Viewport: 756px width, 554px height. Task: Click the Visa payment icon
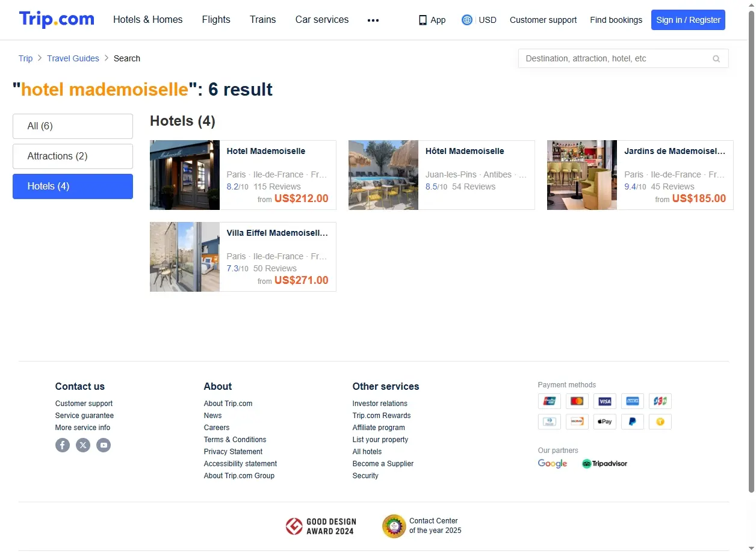tap(605, 401)
